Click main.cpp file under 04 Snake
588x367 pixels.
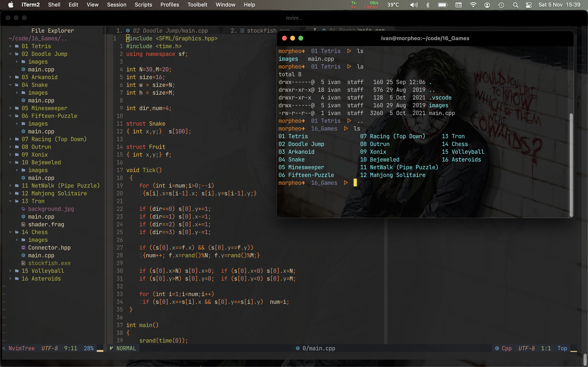[x=40, y=100]
